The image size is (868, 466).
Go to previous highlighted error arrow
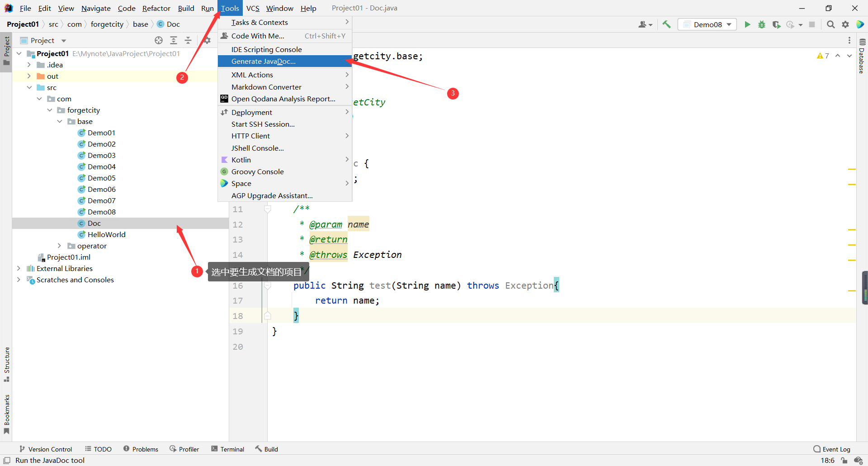pos(838,56)
